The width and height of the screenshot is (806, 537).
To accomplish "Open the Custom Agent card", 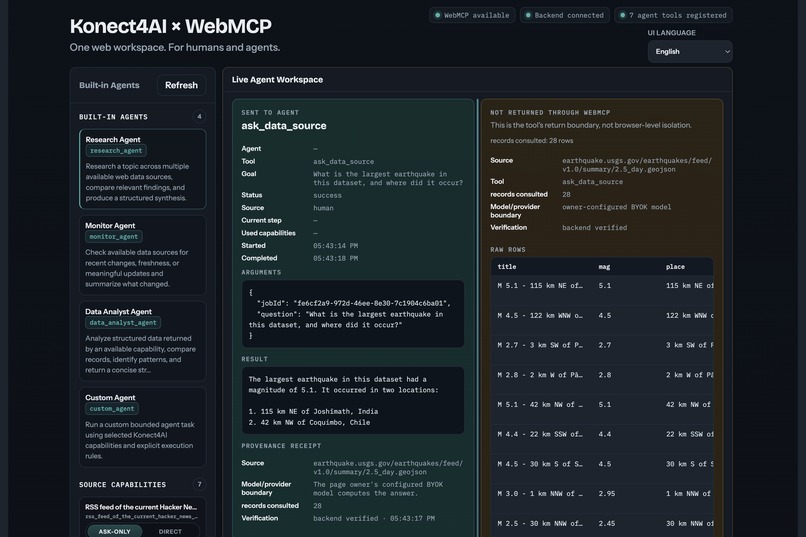I will point(142,427).
